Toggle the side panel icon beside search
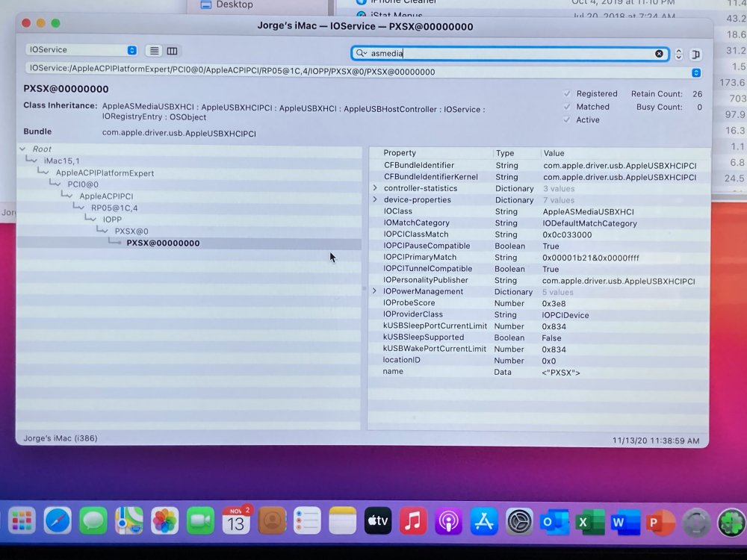This screenshot has height=560, width=747. pyautogui.click(x=695, y=55)
